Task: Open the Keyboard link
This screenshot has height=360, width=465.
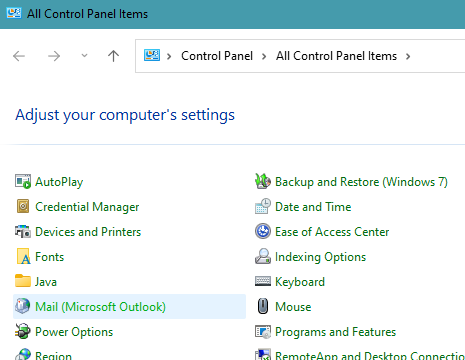Action: pyautogui.click(x=300, y=282)
